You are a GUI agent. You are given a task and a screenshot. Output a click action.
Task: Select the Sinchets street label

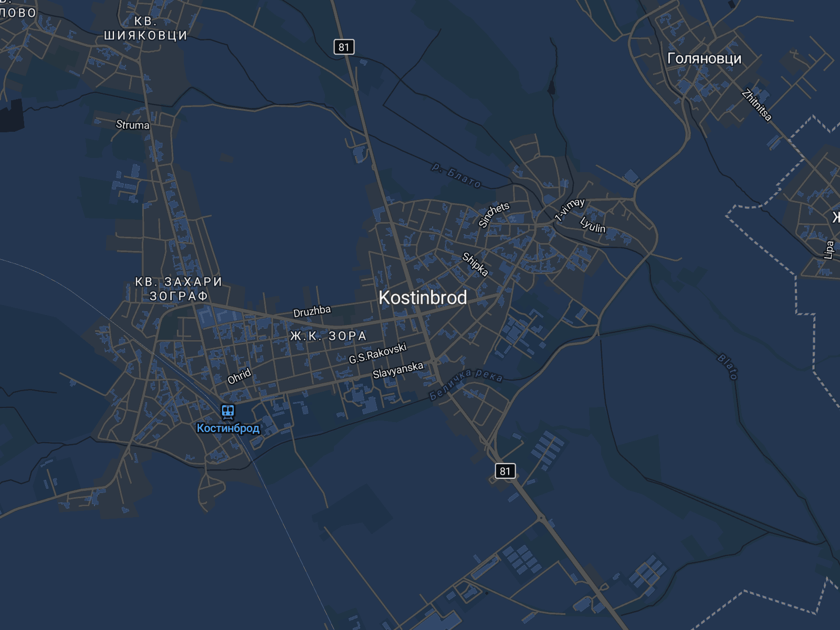494,215
